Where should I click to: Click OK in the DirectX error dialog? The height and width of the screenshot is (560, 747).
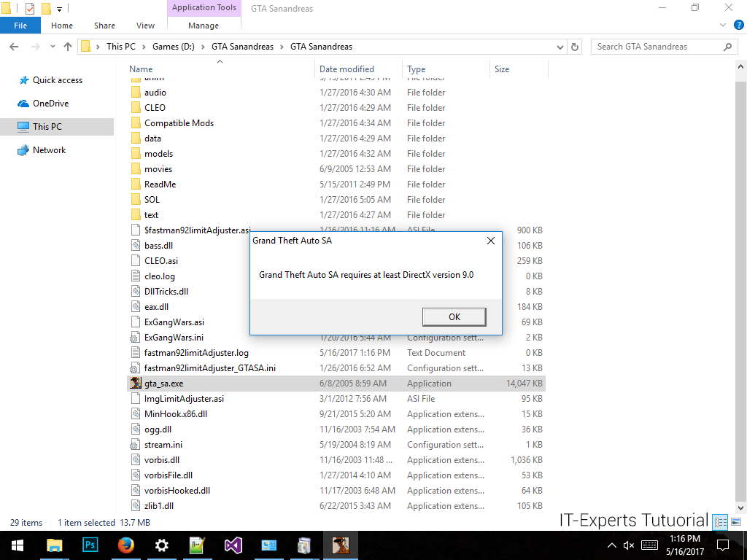[454, 316]
